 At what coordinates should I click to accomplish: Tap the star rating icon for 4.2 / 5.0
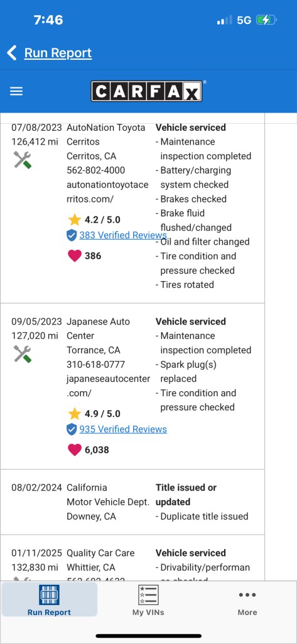pyautogui.click(x=74, y=219)
